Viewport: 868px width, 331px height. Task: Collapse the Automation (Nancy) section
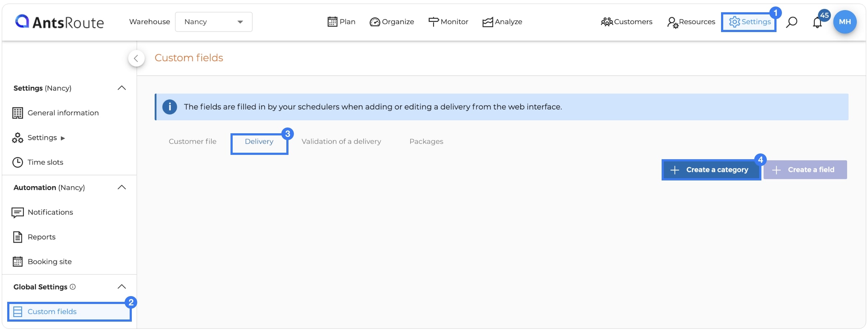click(122, 188)
